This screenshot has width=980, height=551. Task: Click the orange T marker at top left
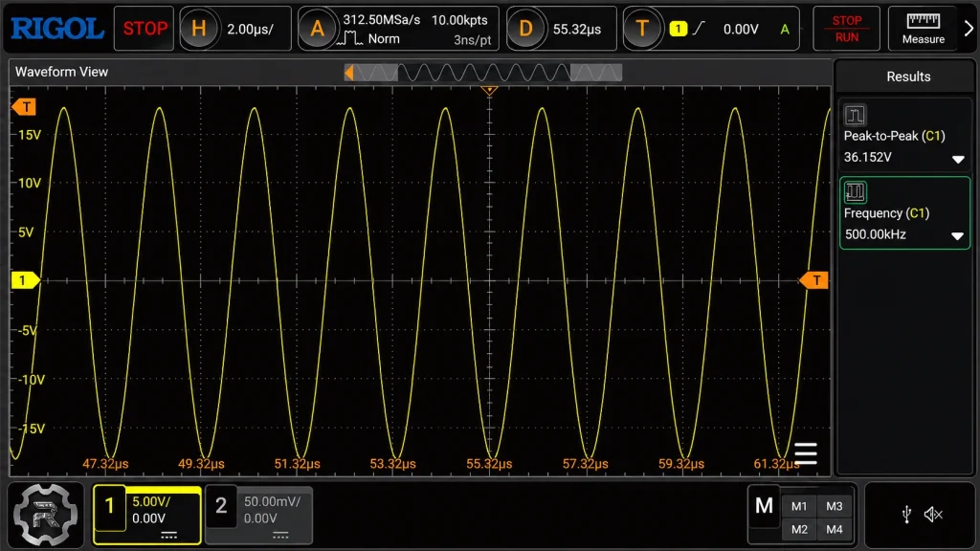click(x=24, y=107)
